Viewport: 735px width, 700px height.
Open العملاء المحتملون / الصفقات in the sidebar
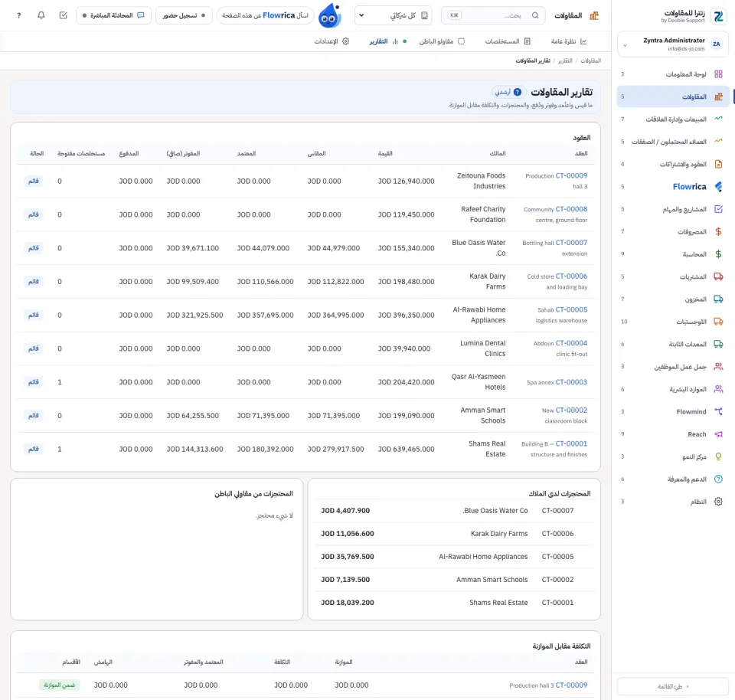pos(673,142)
